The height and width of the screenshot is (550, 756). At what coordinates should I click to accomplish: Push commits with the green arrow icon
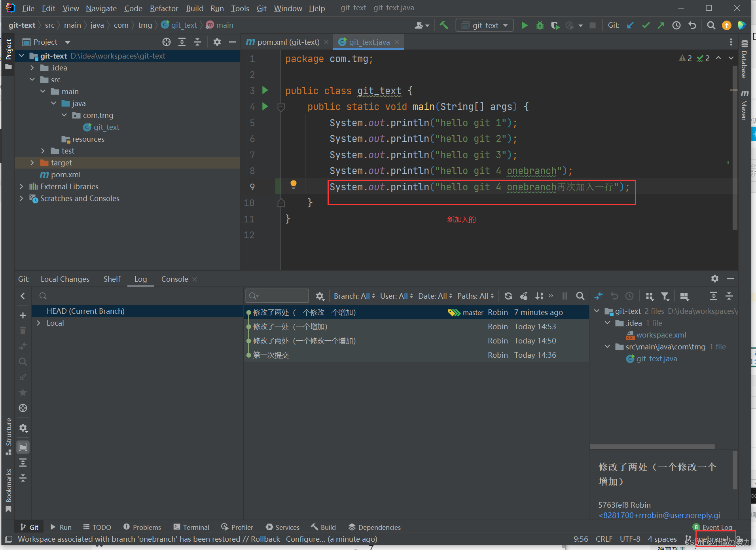pyautogui.click(x=661, y=25)
